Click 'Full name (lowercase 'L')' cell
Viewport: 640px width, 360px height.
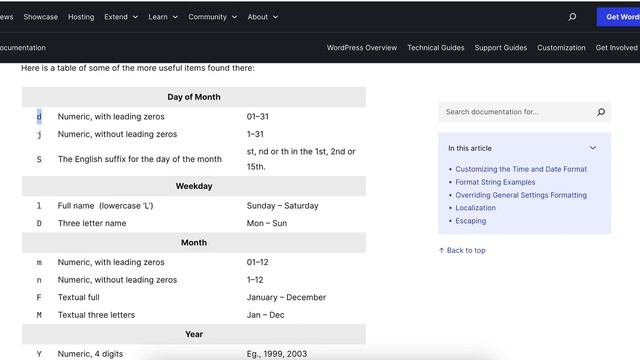click(x=105, y=206)
